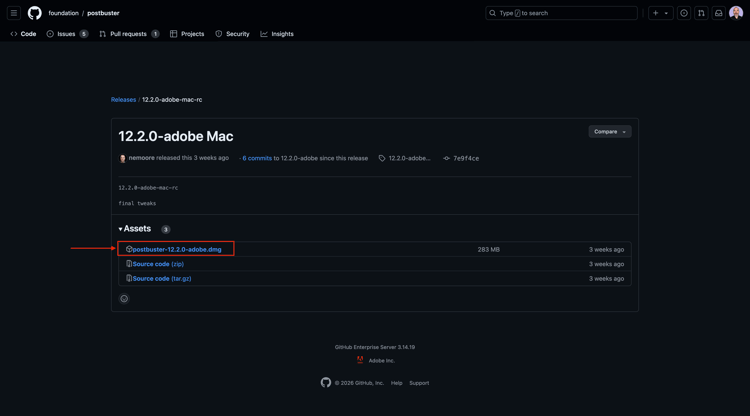Switch to the Security tab
Viewport: 750px width, 416px height.
point(232,34)
